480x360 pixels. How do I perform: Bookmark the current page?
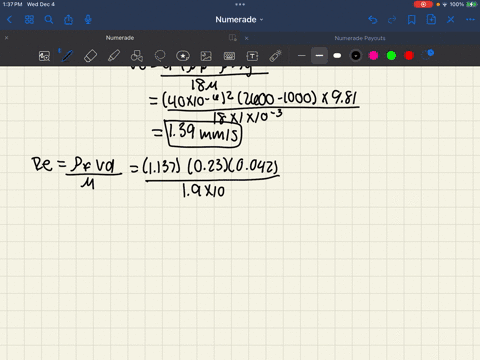click(412, 20)
